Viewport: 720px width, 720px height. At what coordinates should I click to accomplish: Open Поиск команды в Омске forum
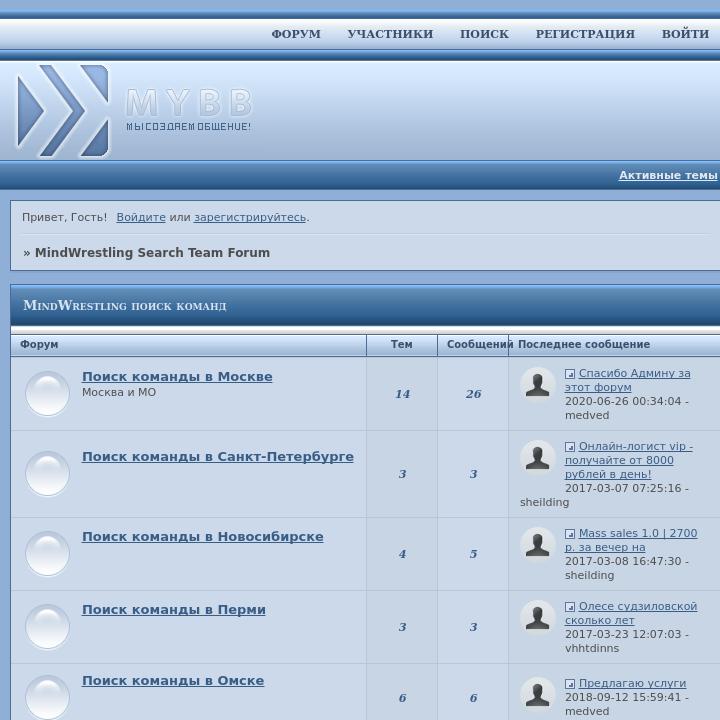(x=173, y=681)
